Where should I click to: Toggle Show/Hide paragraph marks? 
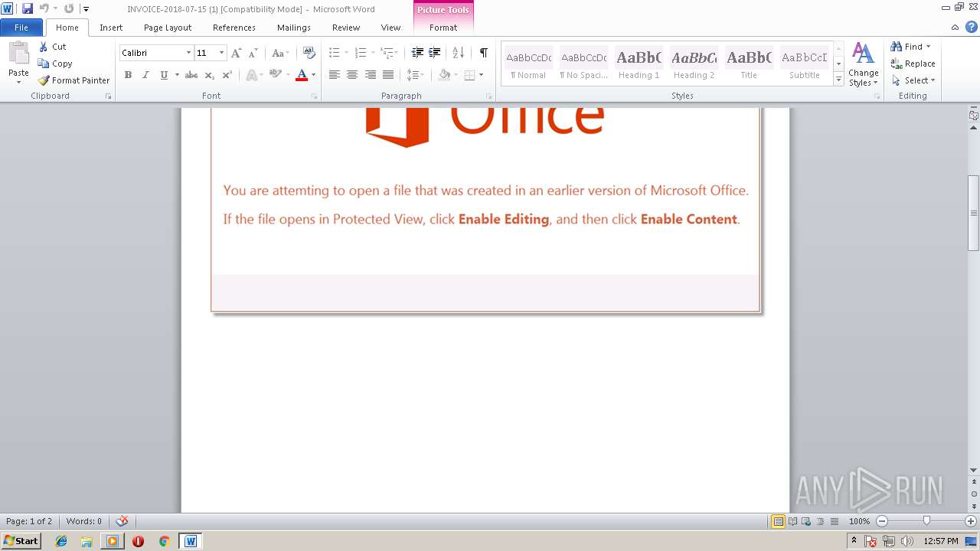click(x=484, y=53)
